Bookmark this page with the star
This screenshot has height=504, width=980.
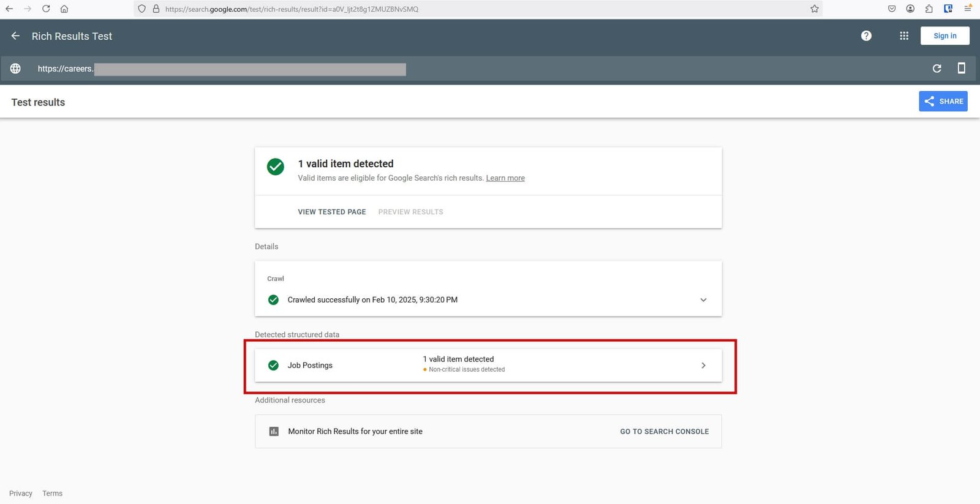[815, 9]
